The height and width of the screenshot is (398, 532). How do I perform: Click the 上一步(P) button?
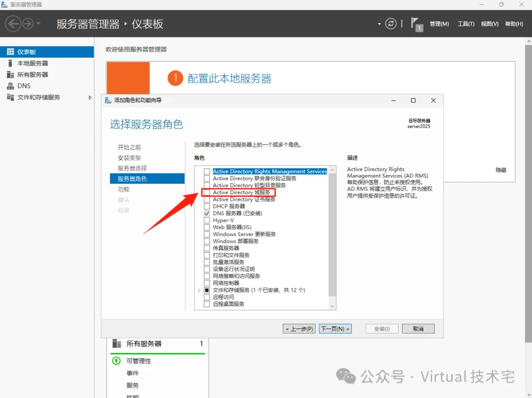click(299, 329)
